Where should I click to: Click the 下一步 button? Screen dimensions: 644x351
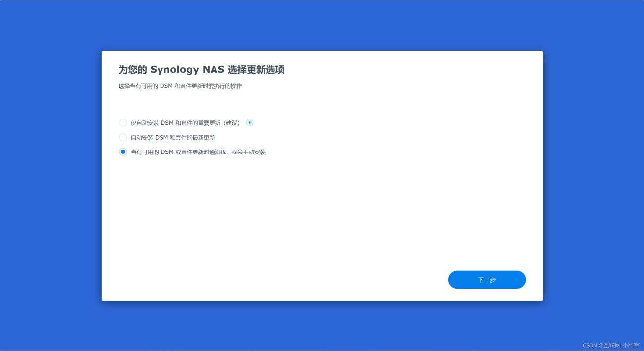[486, 280]
